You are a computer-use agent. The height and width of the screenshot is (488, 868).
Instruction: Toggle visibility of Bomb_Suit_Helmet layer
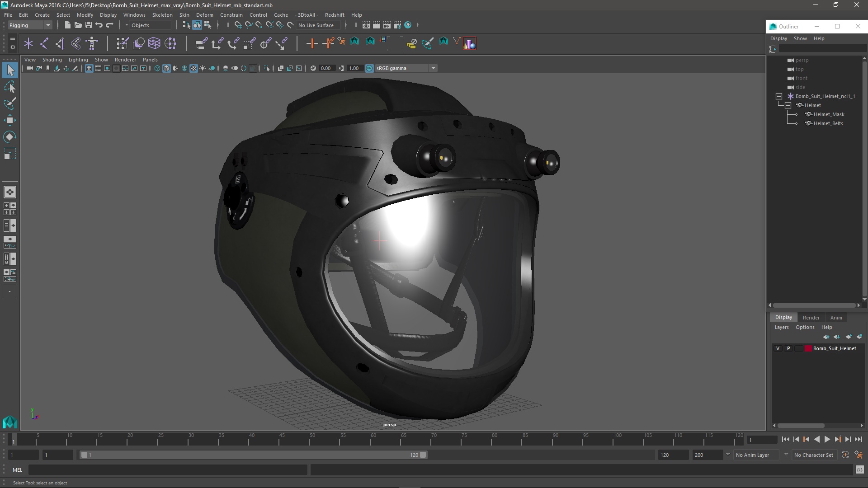click(778, 348)
